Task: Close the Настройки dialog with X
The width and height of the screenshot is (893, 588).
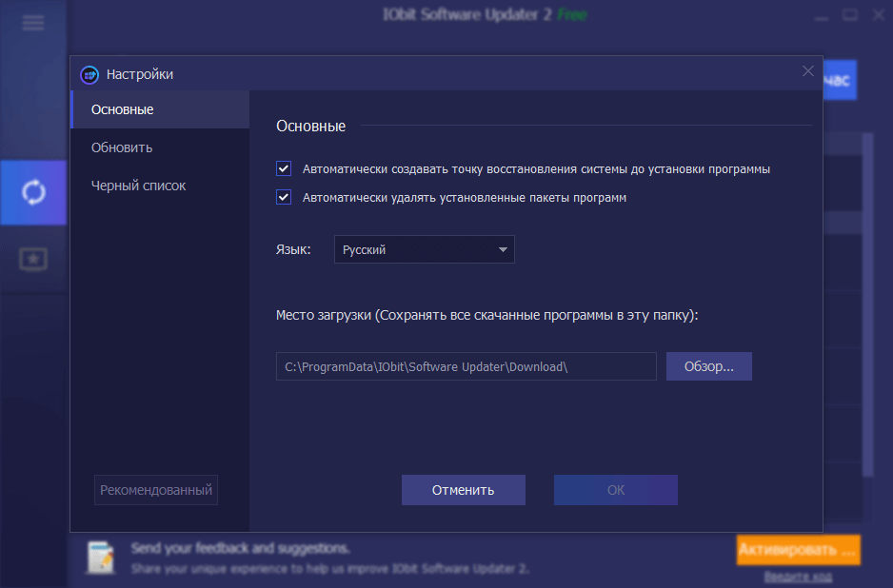Action: coord(807,71)
